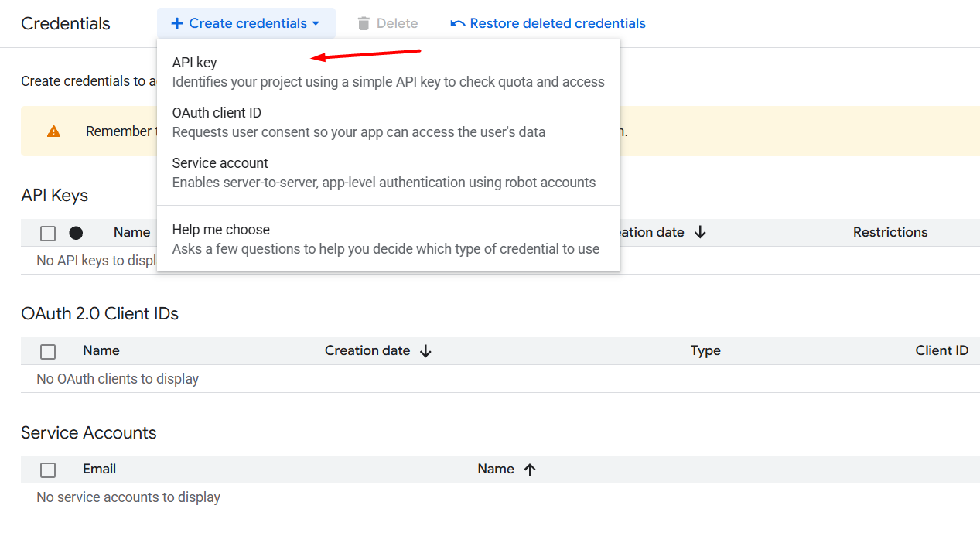
Task: Sort OAuth clients by Type column
Action: 705,351
